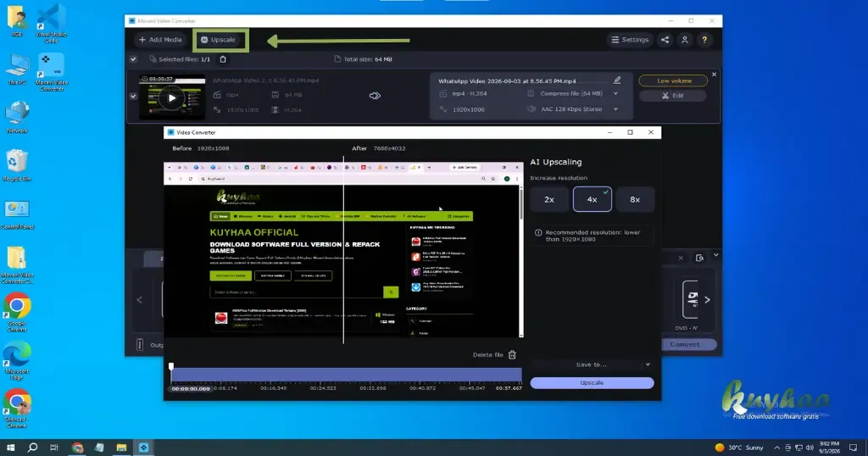Select the 4x upscaling option

[592, 199]
